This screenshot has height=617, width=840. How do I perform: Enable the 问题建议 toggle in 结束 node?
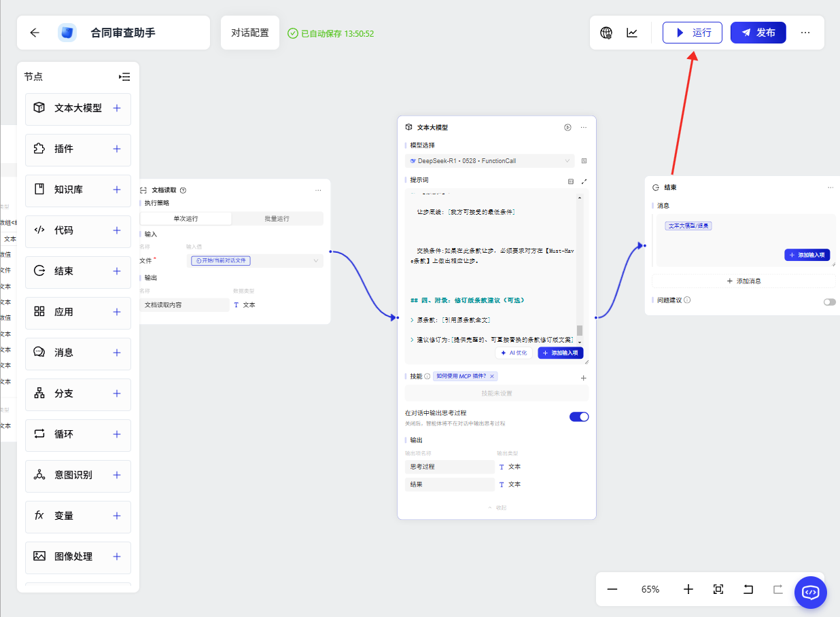pos(829,302)
